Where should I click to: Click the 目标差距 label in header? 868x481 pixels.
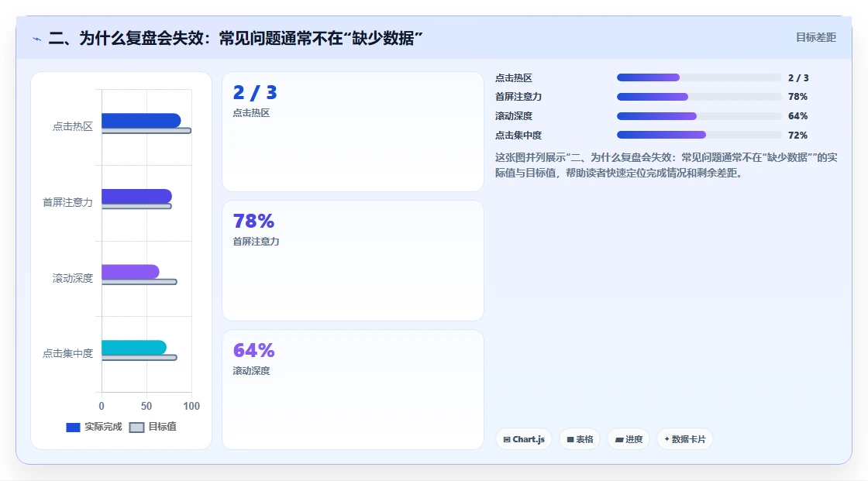tap(816, 37)
